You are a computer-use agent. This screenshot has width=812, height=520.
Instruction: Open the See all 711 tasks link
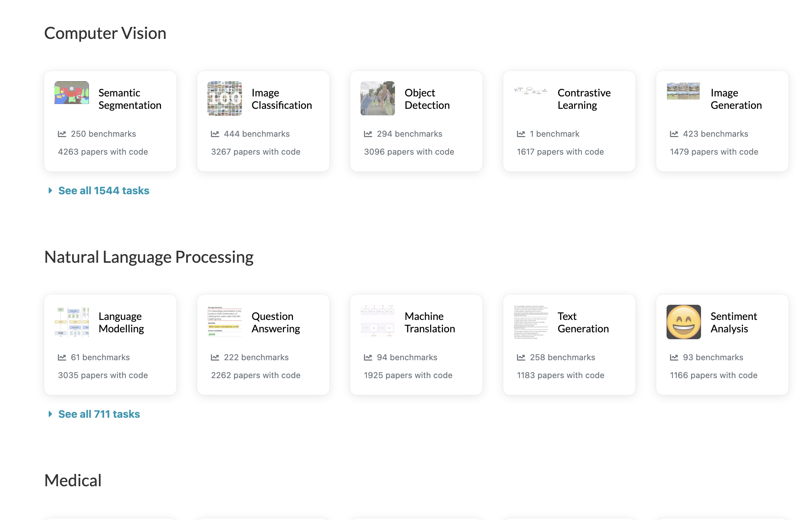[x=99, y=414]
